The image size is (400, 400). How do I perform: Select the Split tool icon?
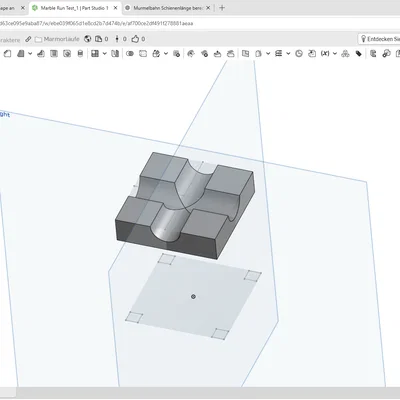[143, 53]
